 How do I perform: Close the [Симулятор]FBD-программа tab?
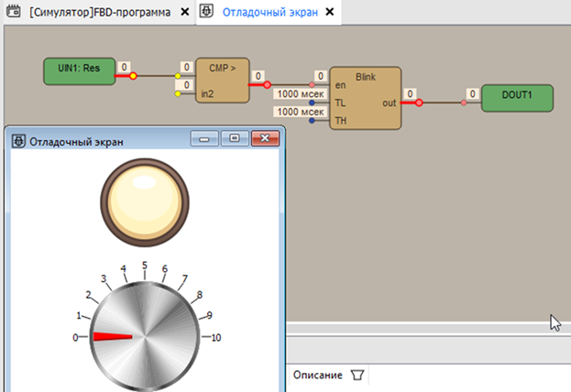(x=184, y=13)
